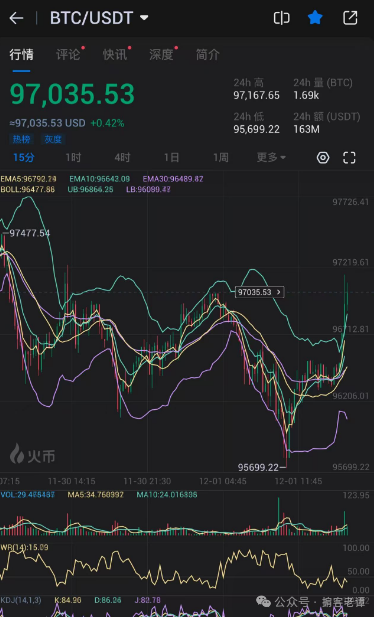This screenshot has height=617, width=377.
Task: Tap the 灰度 tag
Action: click(53, 139)
